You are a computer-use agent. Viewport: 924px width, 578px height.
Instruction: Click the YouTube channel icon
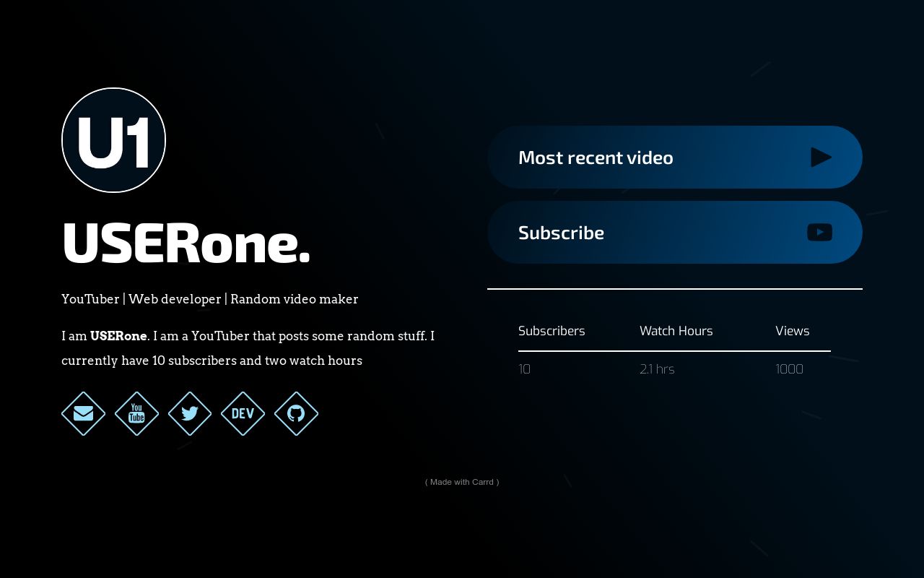click(x=136, y=414)
